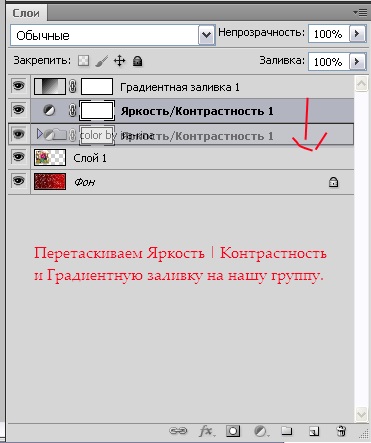
Task: Click the Заливка value field
Action: (x=328, y=62)
